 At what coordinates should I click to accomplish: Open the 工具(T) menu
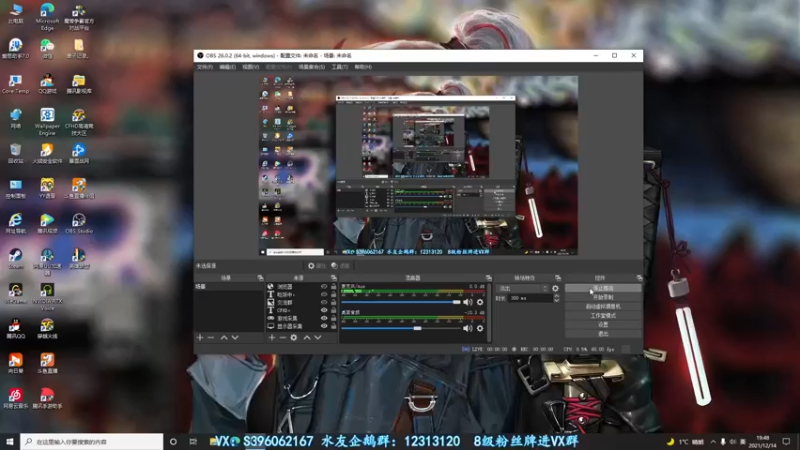(x=340, y=67)
